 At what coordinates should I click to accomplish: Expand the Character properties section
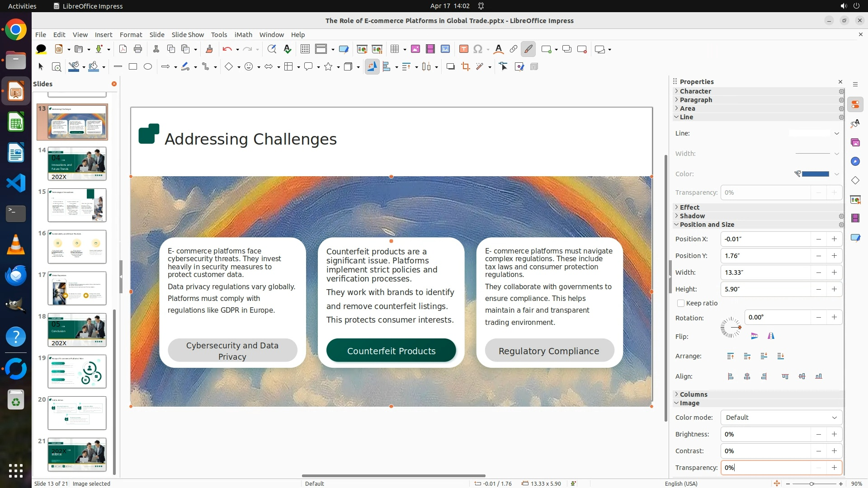695,91
